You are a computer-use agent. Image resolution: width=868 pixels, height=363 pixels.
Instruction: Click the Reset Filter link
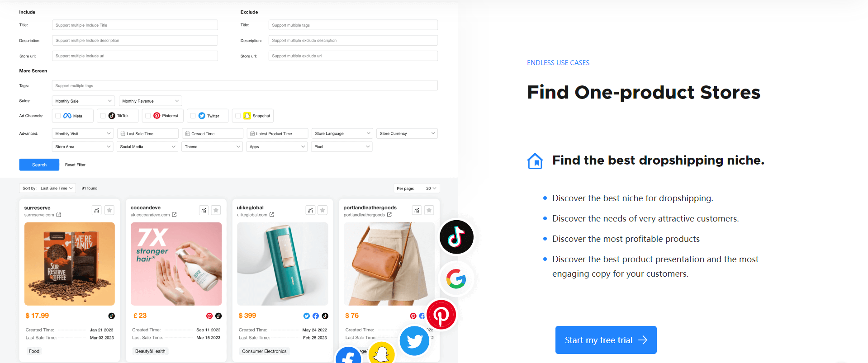75,165
